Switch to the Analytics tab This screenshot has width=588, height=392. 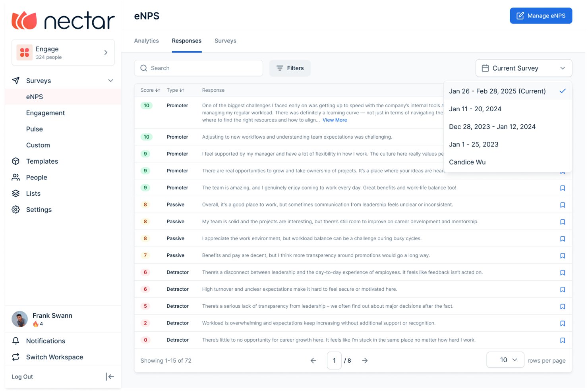147,41
